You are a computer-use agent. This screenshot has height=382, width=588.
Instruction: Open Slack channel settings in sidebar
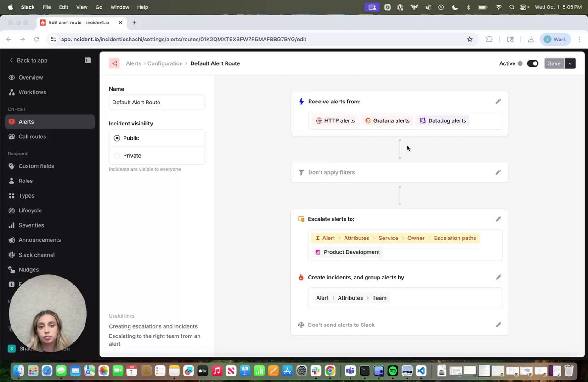50,255
